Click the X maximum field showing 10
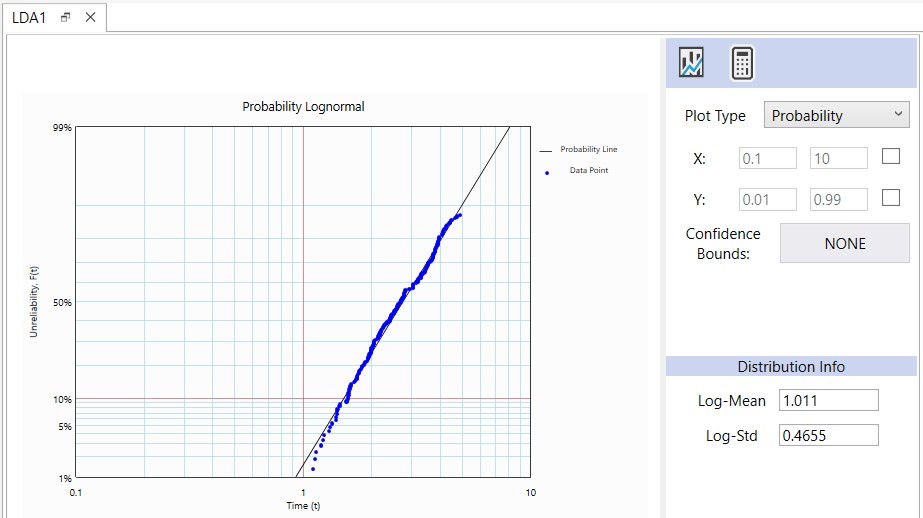The image size is (923, 518). click(x=838, y=158)
